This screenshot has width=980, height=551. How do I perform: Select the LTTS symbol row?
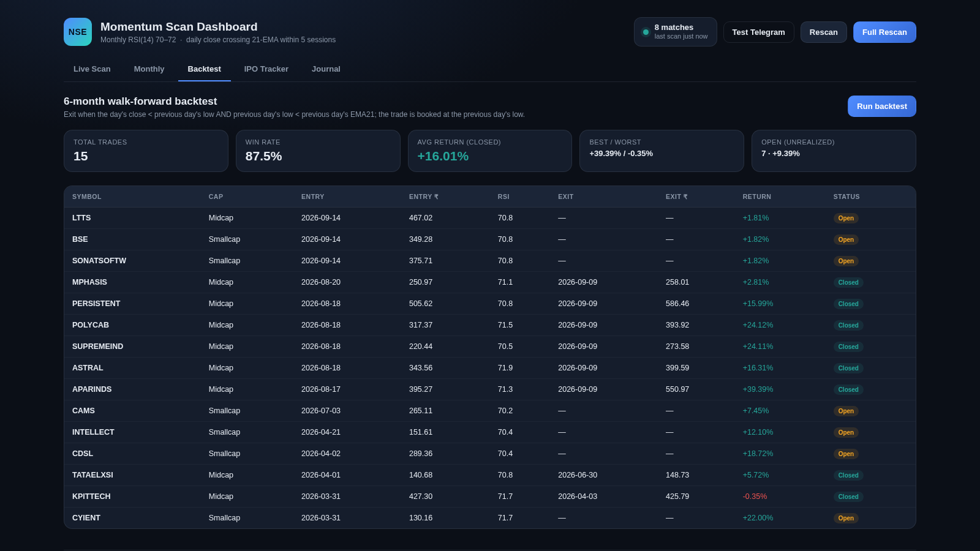490,218
